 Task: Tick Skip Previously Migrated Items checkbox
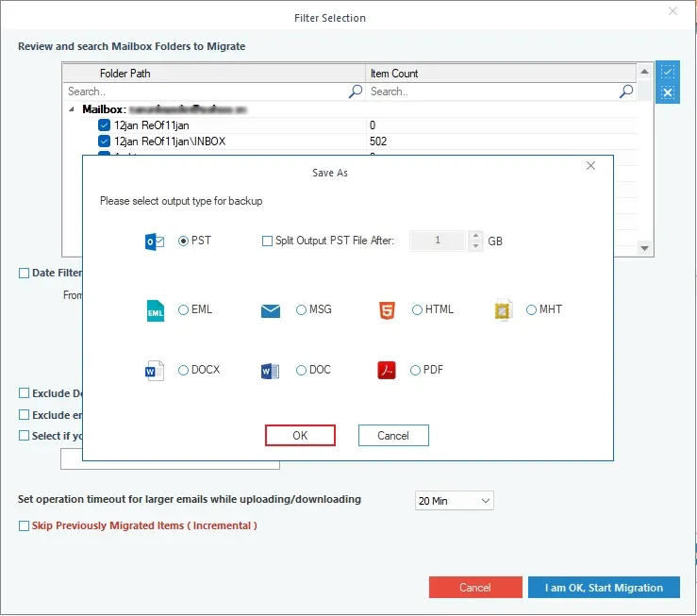pos(24,525)
